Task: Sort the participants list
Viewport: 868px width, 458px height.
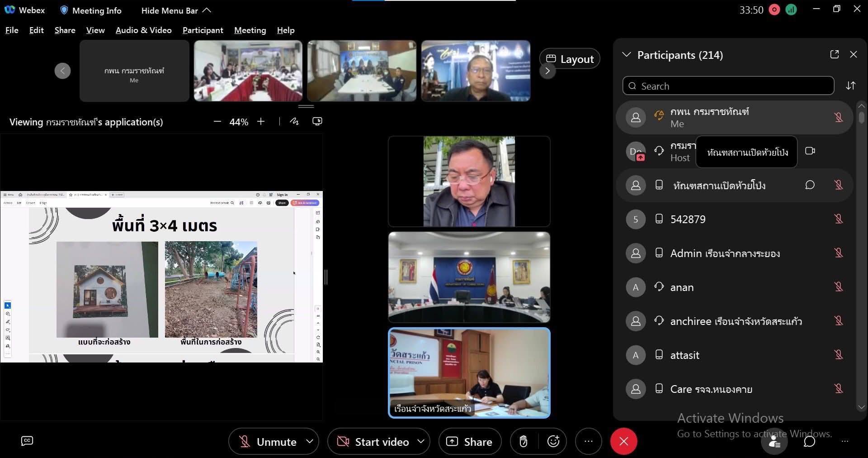Action: [x=850, y=86]
